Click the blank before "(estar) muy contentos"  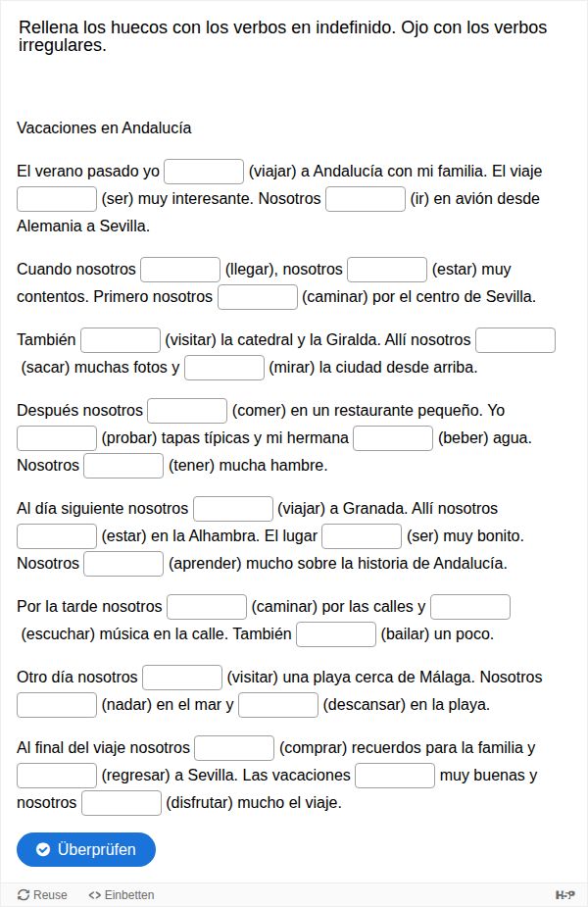pos(387,270)
